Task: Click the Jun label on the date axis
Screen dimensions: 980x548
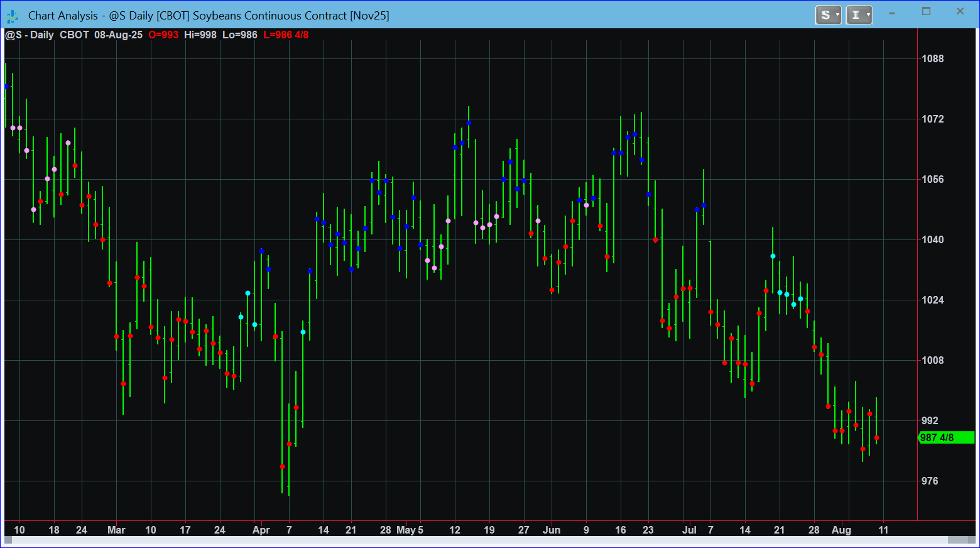Action: (x=551, y=530)
